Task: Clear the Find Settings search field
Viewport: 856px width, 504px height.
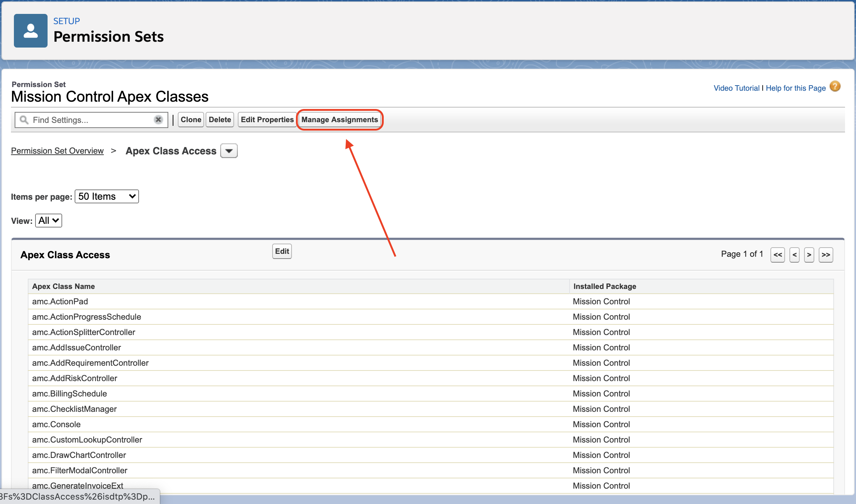Action: click(x=158, y=120)
